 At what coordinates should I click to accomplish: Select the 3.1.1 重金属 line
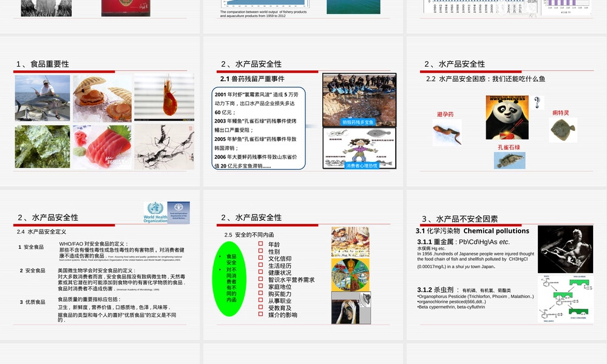tap(463, 242)
